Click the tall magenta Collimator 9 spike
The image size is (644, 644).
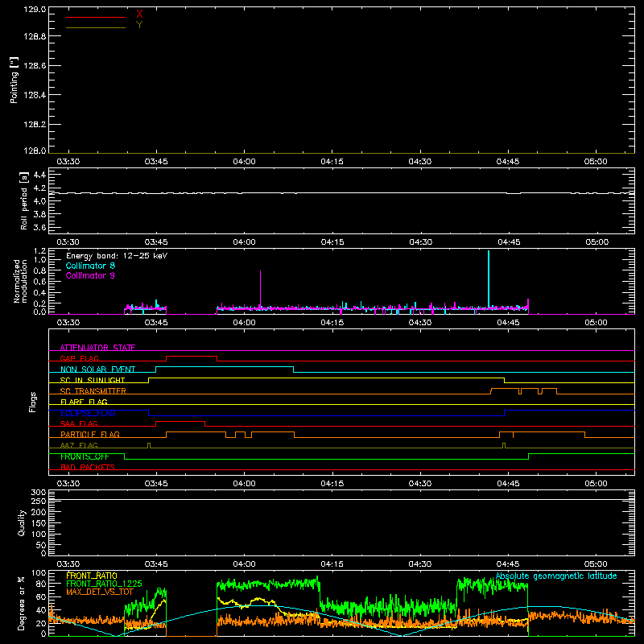coord(260,288)
